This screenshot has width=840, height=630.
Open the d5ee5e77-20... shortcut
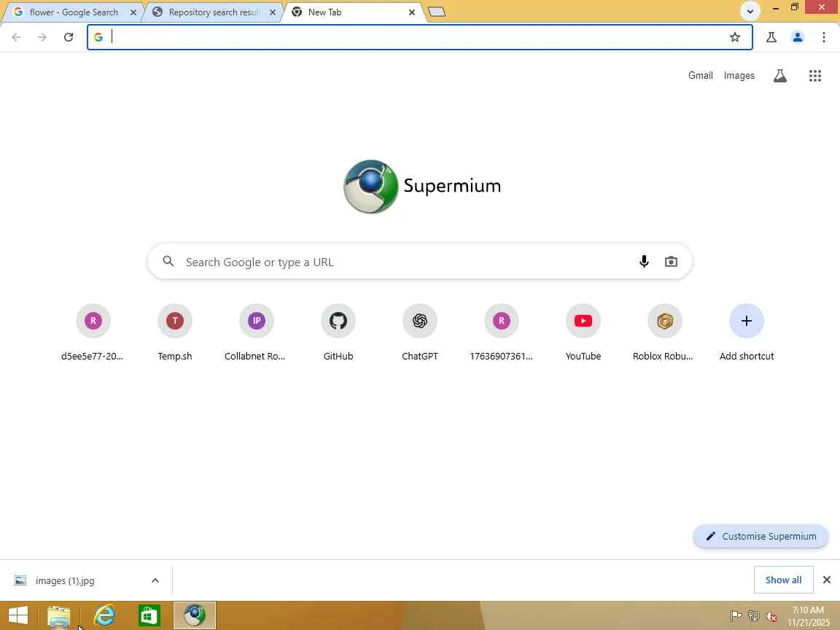[x=93, y=332]
